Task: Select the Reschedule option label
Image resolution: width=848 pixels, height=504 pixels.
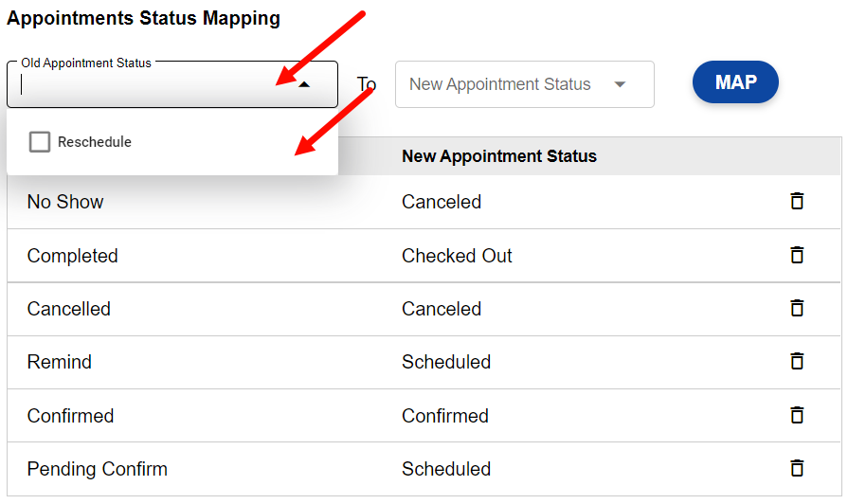Action: click(x=95, y=142)
